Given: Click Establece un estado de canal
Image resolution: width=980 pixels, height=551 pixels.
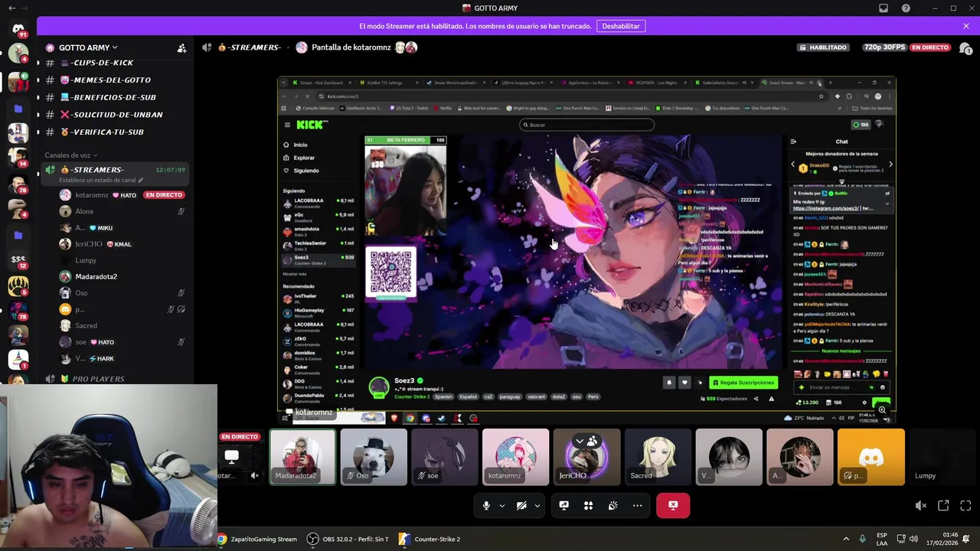Looking at the screenshot, I should pyautogui.click(x=100, y=181).
